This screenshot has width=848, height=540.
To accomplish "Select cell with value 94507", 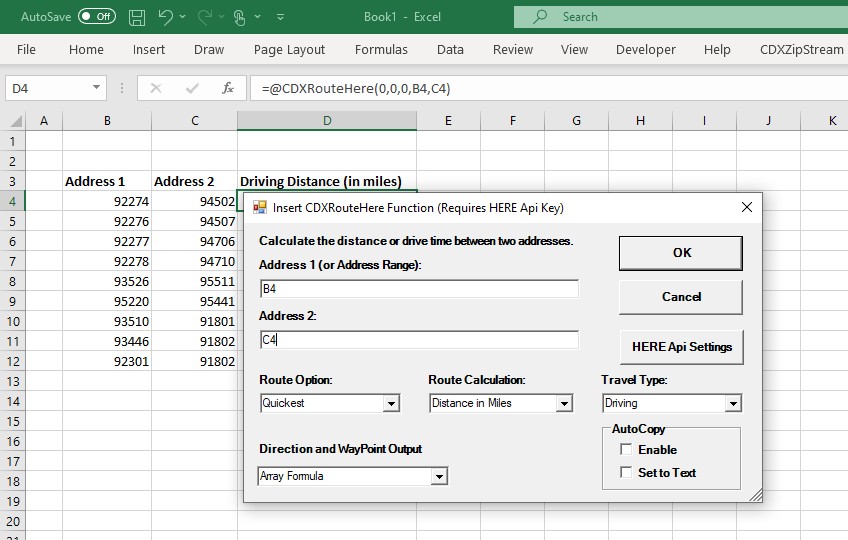I will pyautogui.click(x=195, y=221).
